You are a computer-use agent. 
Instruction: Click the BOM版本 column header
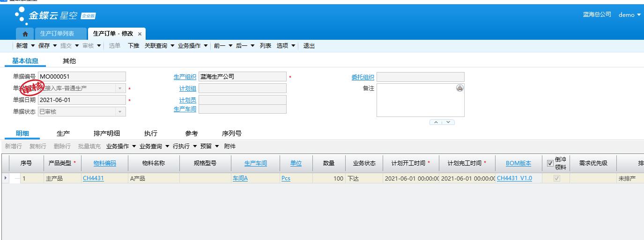[x=518, y=163]
